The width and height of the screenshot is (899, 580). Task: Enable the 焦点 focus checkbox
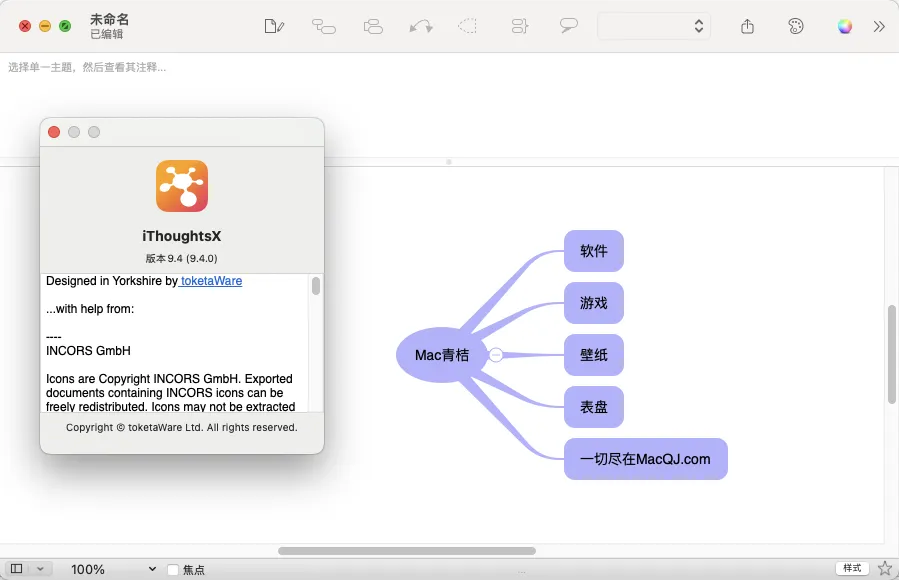pos(173,570)
